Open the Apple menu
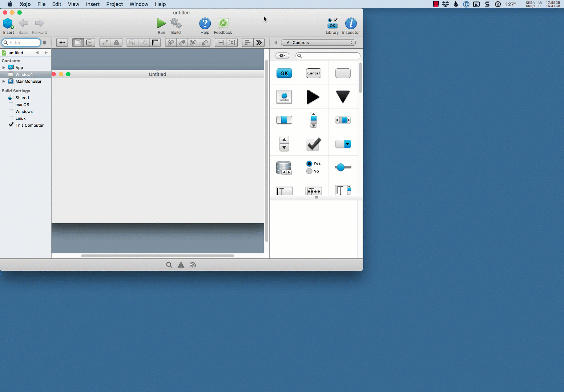This screenshot has width=564, height=392. tap(10, 4)
